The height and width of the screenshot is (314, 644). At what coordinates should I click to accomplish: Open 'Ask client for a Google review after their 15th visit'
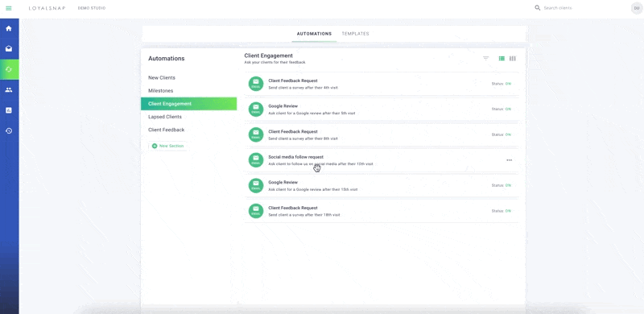click(x=312, y=190)
